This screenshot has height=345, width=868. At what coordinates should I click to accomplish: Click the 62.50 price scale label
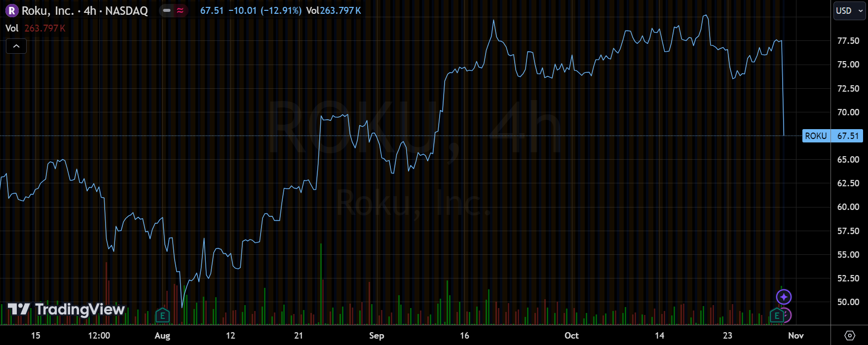pyautogui.click(x=848, y=183)
